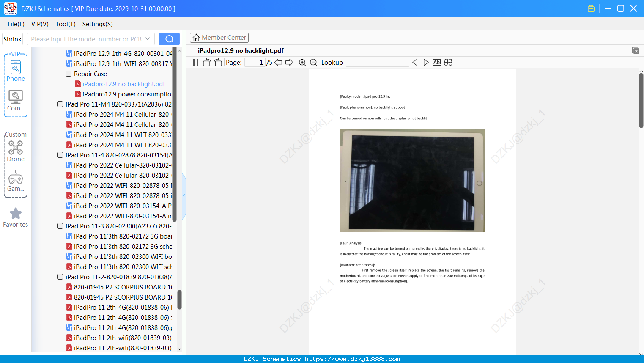Screen dimensions: 644x363
Task: Click the yellow briefcase icon in title bar
Action: click(591, 8)
